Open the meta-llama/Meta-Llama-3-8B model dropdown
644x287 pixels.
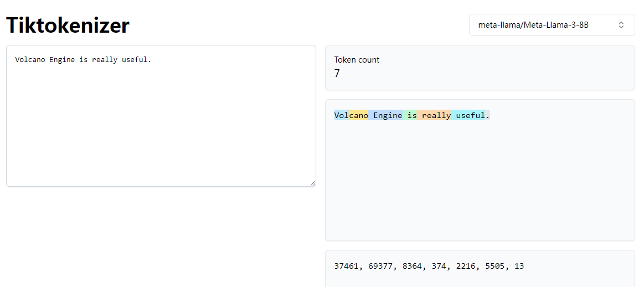coord(552,25)
